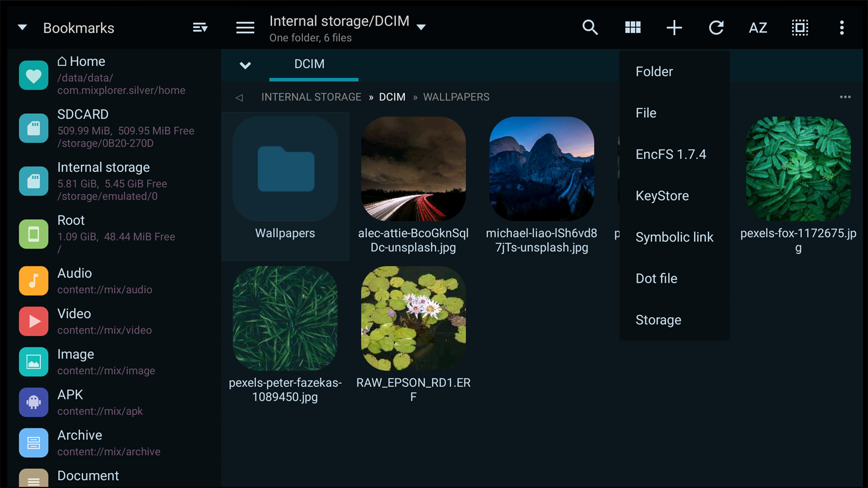
Task: Open bookmarks sort list icon
Action: pyautogui.click(x=200, y=28)
